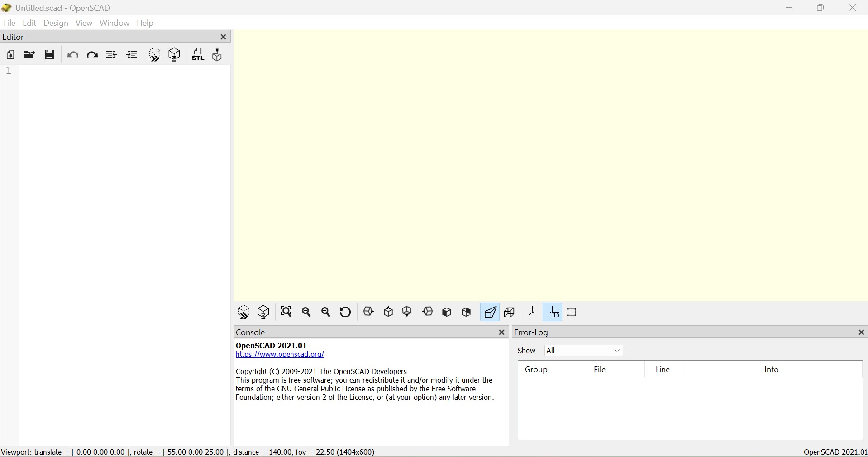
Task: Open the Edit menu
Action: (x=29, y=23)
